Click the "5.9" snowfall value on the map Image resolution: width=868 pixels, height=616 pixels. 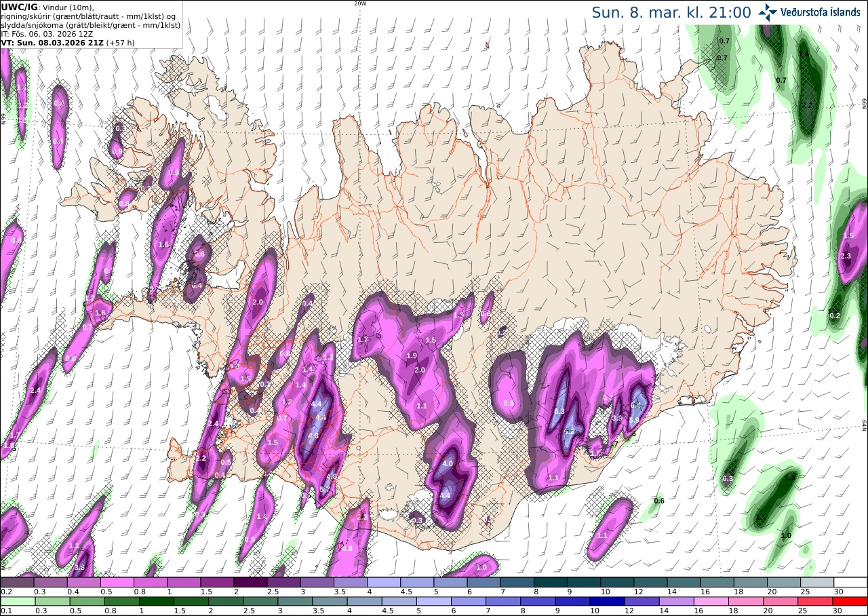[635, 421]
